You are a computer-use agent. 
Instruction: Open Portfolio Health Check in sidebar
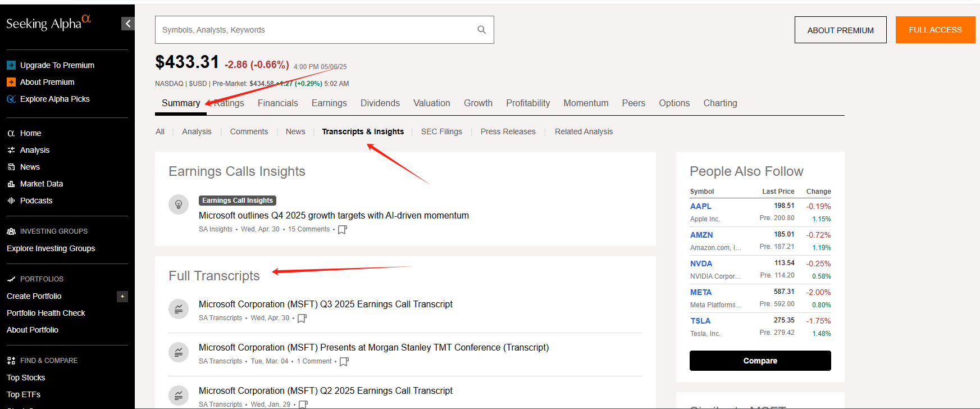coord(46,313)
